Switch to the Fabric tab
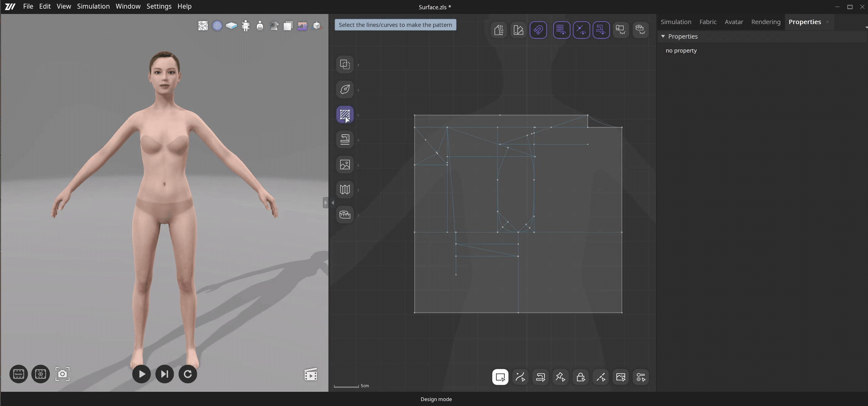Viewport: 868px width, 406px height. pyautogui.click(x=708, y=22)
